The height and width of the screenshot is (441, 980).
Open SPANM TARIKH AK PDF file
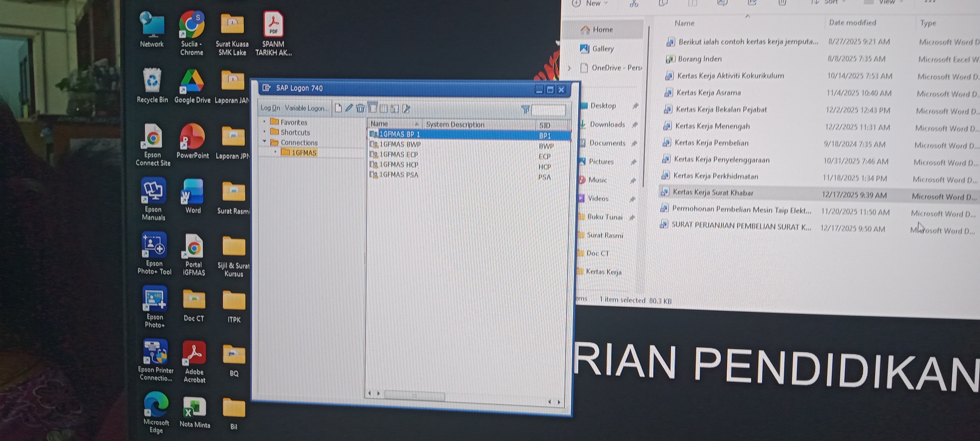(x=273, y=34)
